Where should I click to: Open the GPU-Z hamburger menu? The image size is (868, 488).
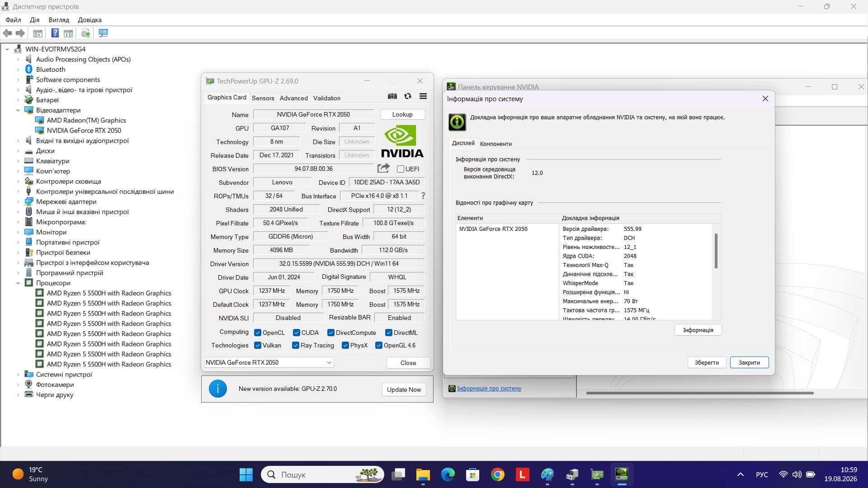click(x=423, y=96)
